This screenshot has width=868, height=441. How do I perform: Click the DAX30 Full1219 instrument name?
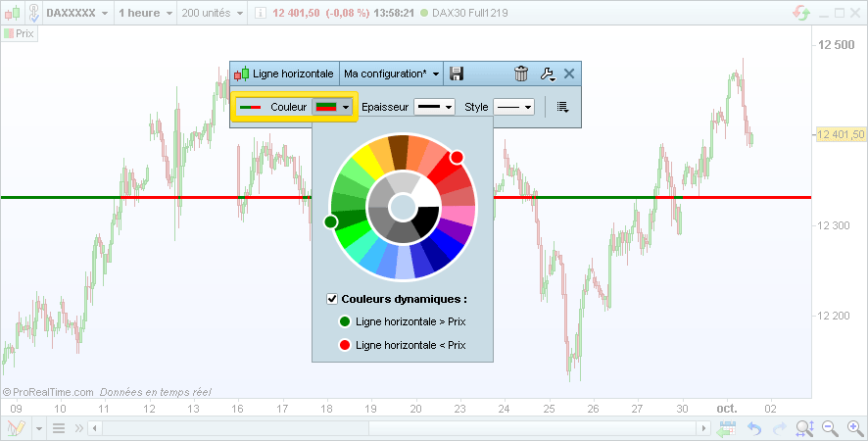click(x=470, y=13)
